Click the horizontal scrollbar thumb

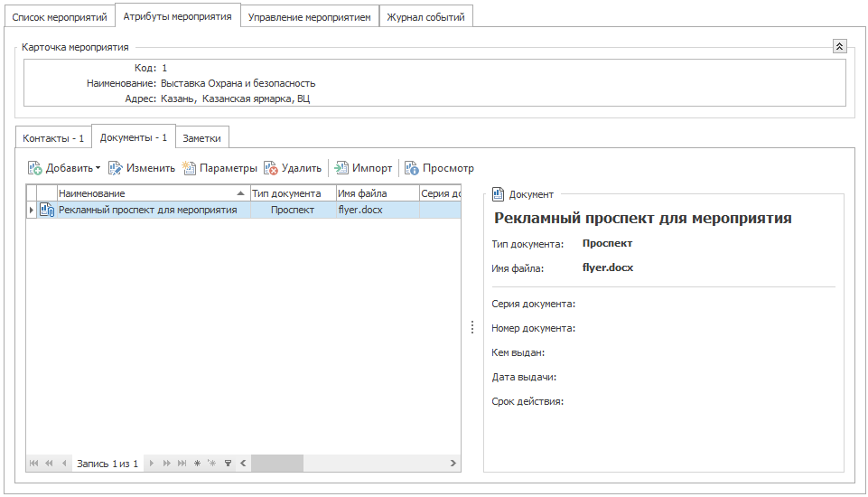click(276, 464)
